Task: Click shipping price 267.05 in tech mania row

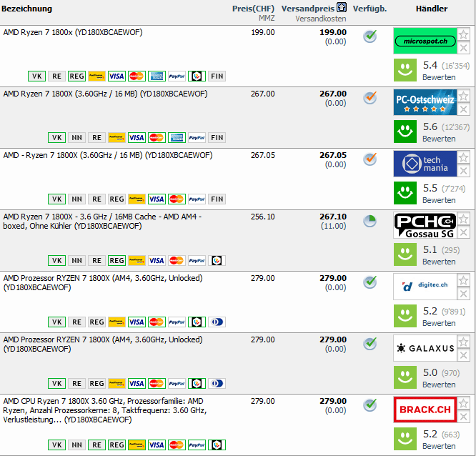Action: 333,155
